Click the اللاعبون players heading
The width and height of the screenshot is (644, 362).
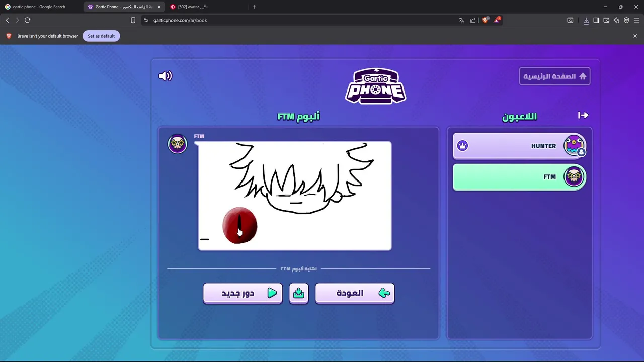pyautogui.click(x=519, y=116)
